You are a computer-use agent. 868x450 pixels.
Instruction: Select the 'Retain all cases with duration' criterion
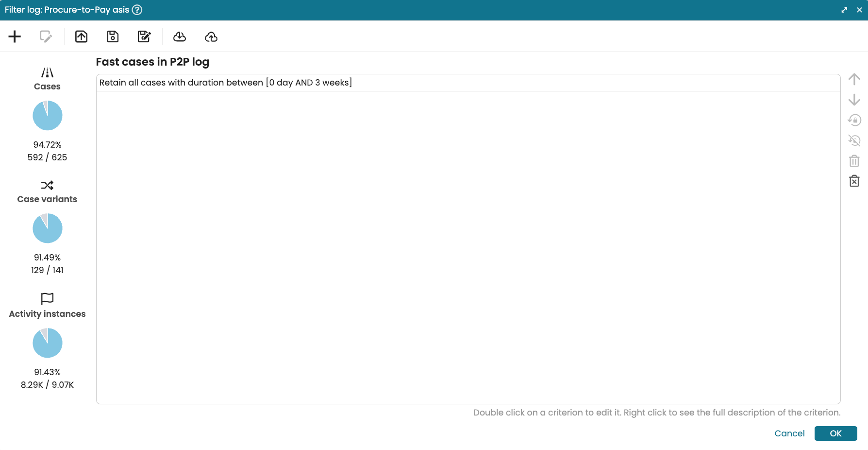225,83
